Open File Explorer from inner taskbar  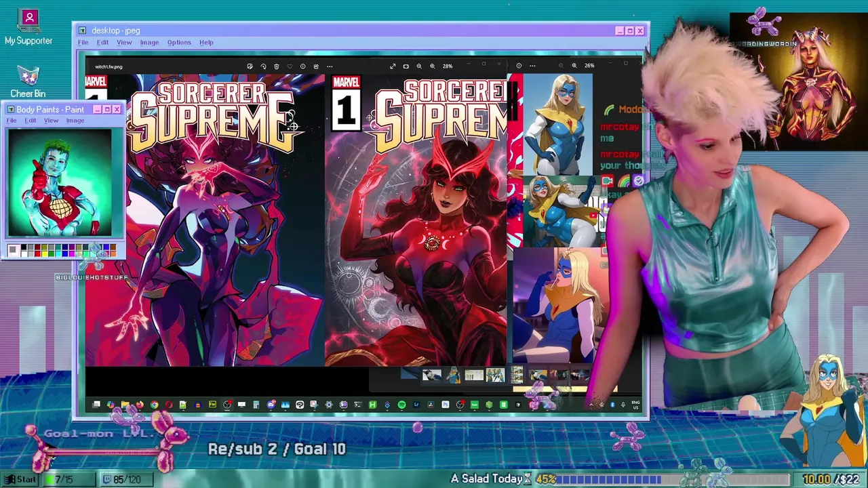(x=125, y=405)
